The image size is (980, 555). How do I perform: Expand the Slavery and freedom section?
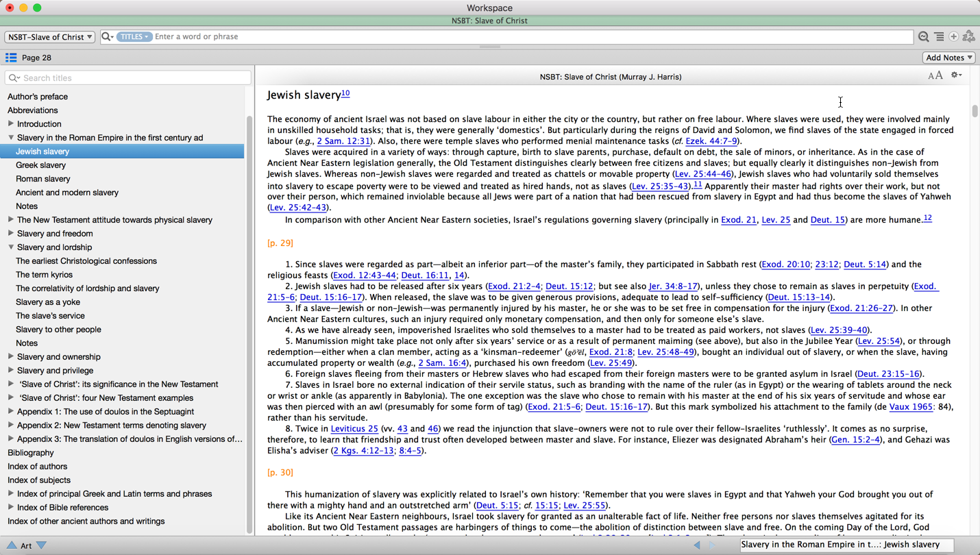point(10,234)
